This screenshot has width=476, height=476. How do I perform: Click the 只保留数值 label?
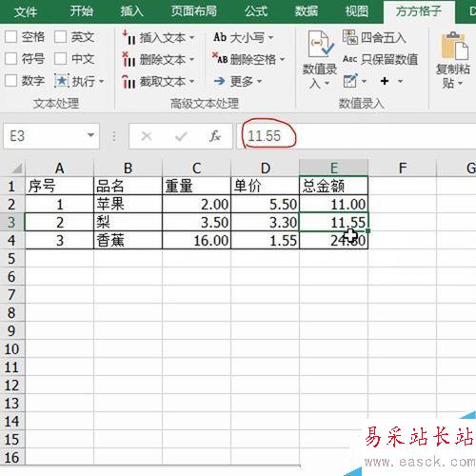(x=389, y=59)
